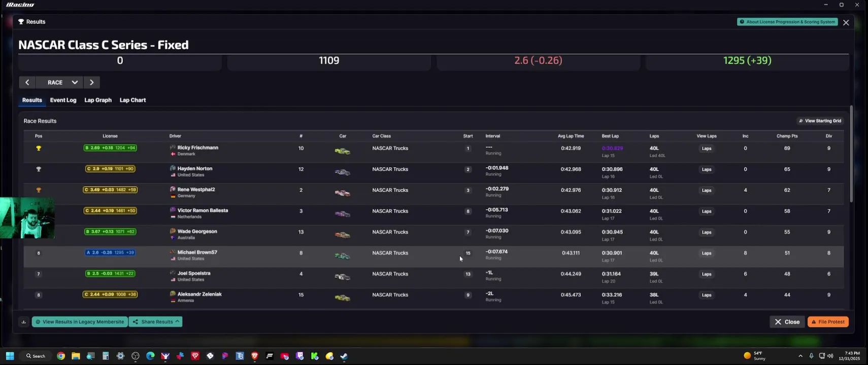Expand the Share Results menu
Image resolution: width=868 pixels, height=365 pixels.
pyautogui.click(x=155, y=322)
